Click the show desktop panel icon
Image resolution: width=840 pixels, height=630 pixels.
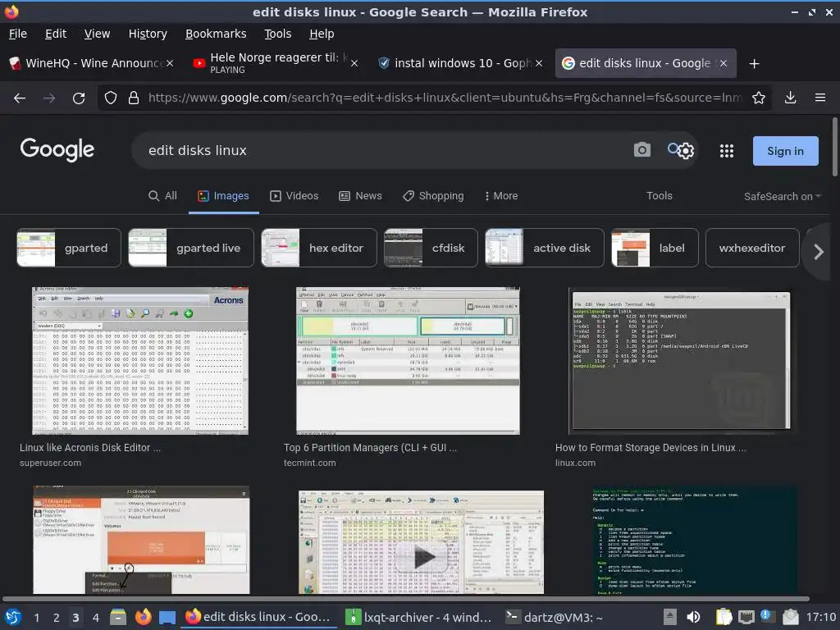click(x=167, y=618)
